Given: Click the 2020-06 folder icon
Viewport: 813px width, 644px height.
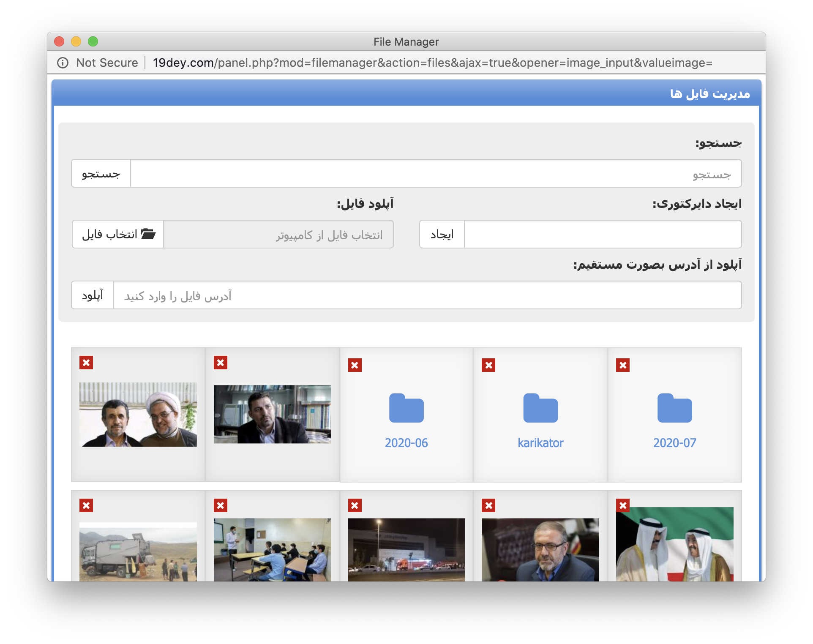Looking at the screenshot, I should (406, 408).
